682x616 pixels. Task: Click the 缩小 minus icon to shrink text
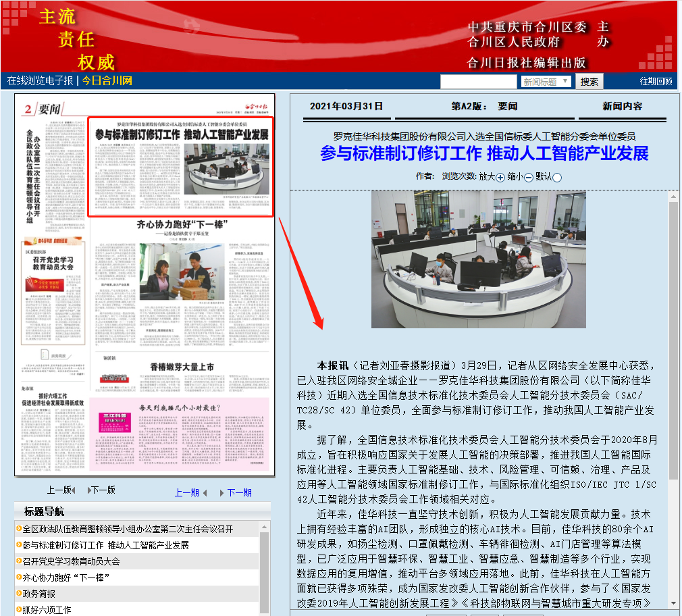click(x=529, y=178)
